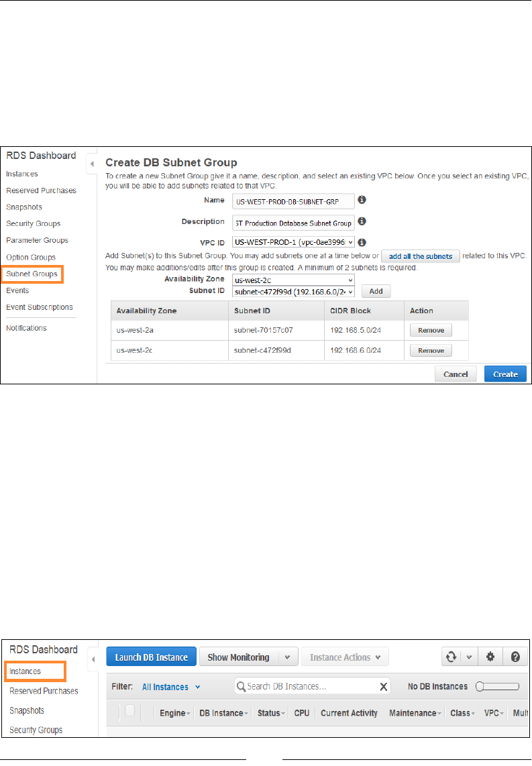Open the Subnet ID dropdown
The width and height of the screenshot is (532, 766).
point(293,292)
